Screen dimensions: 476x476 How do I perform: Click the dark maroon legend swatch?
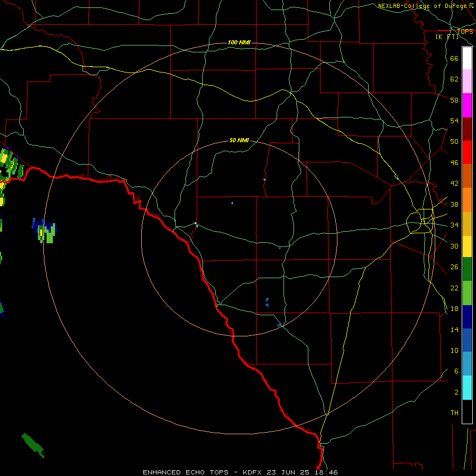467,129
